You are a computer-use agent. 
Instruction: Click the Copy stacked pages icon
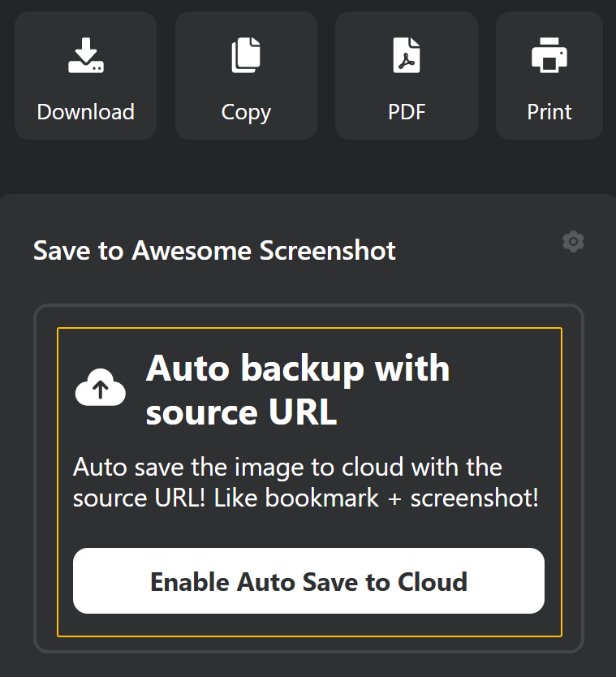[246, 55]
